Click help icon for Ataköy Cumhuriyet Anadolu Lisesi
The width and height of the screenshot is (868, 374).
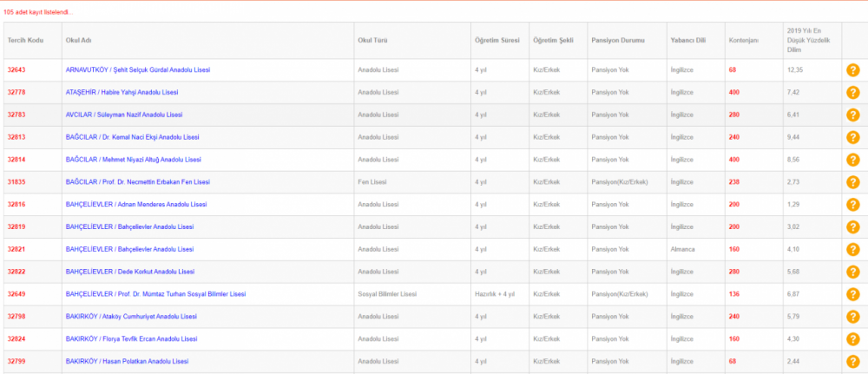click(x=852, y=317)
